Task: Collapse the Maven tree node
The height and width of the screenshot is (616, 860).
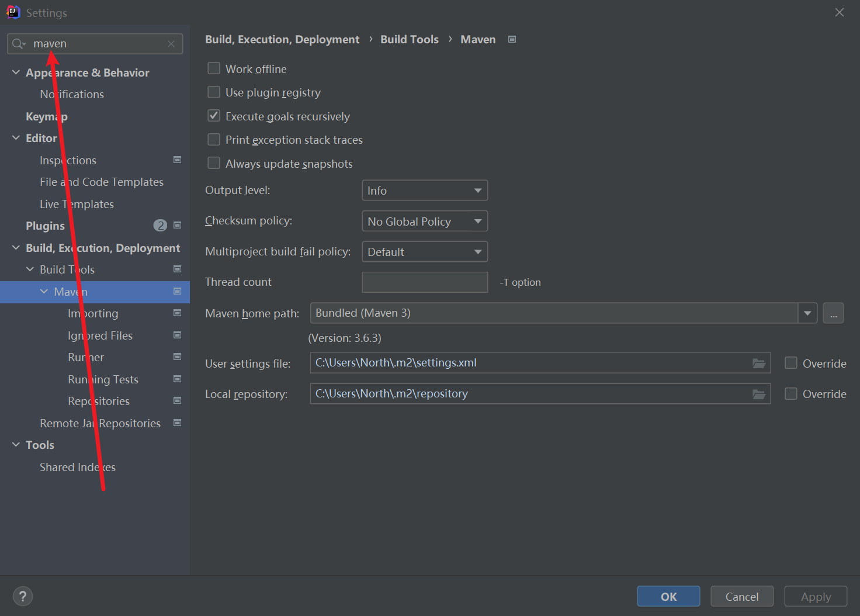Action: (x=44, y=291)
